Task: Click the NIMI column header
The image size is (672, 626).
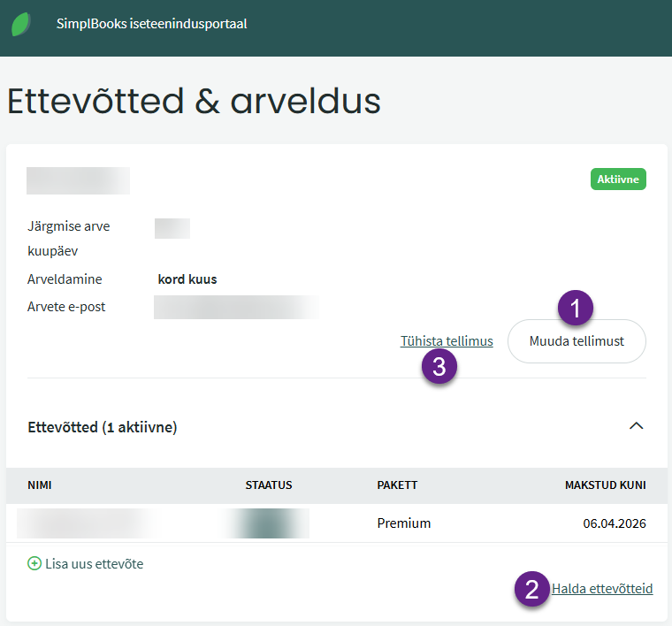Action: click(x=40, y=485)
